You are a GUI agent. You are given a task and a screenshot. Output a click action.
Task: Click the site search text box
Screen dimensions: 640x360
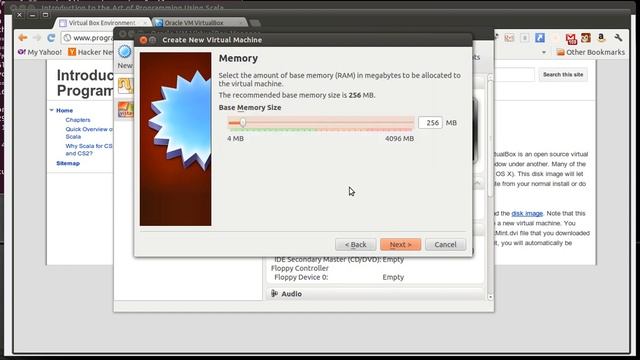(514, 75)
